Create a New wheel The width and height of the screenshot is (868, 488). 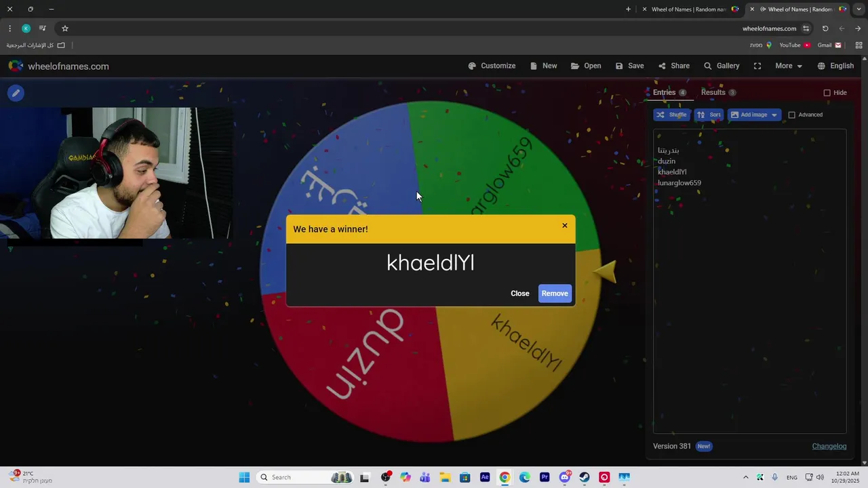pyautogui.click(x=543, y=66)
